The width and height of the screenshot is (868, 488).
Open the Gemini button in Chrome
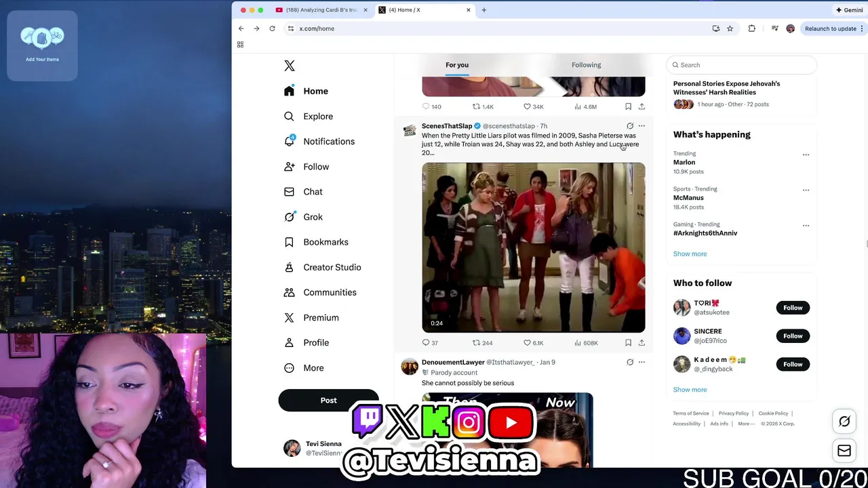(850, 10)
